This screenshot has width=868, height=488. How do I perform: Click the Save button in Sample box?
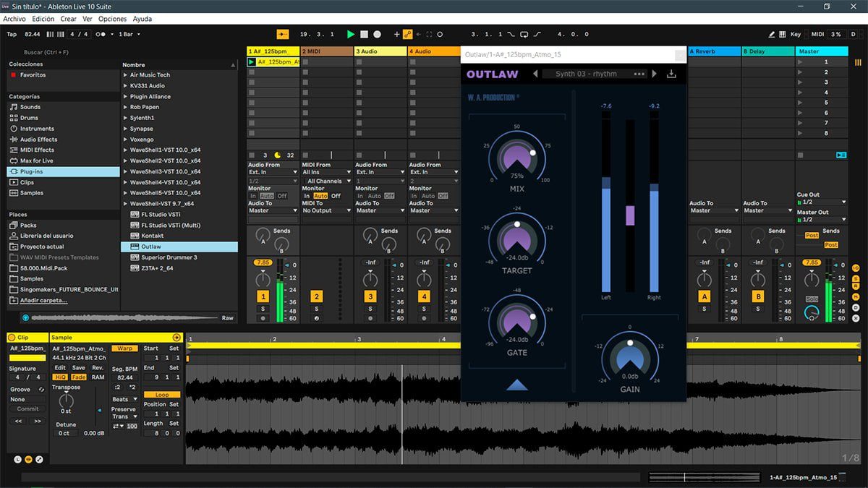click(78, 368)
